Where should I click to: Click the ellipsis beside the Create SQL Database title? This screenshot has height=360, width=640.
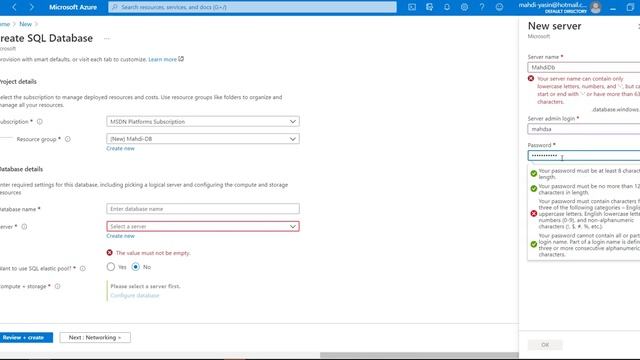pyautogui.click(x=107, y=38)
